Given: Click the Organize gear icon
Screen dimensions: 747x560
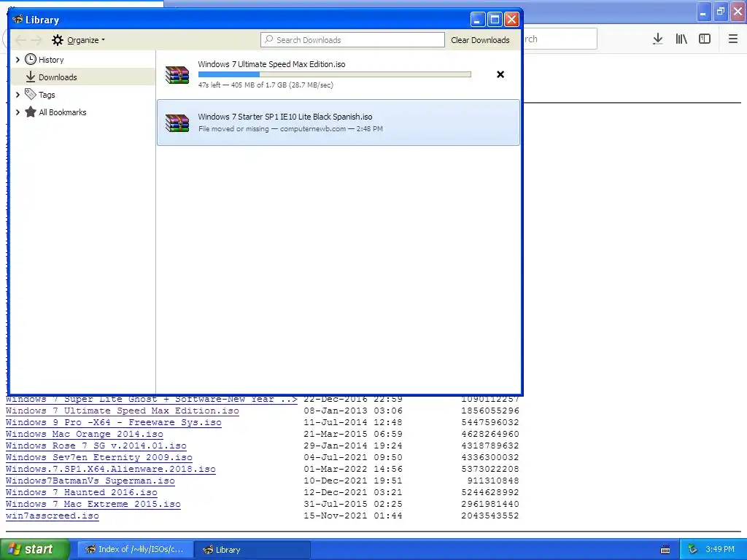Looking at the screenshot, I should pyautogui.click(x=58, y=40).
